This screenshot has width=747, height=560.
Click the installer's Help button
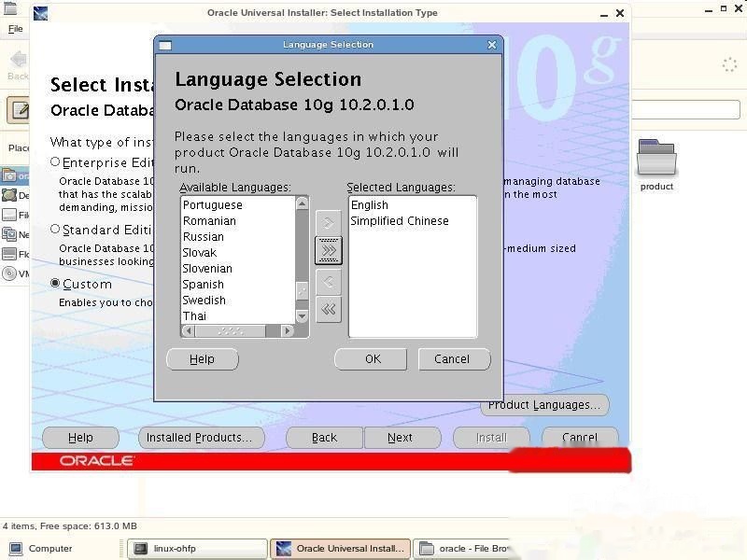click(80, 438)
